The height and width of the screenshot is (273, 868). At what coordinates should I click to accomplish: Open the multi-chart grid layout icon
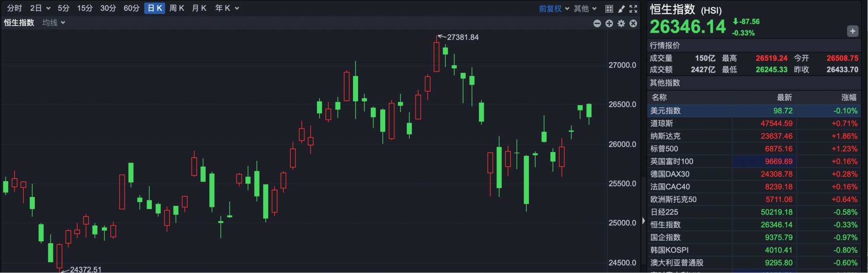(x=609, y=9)
